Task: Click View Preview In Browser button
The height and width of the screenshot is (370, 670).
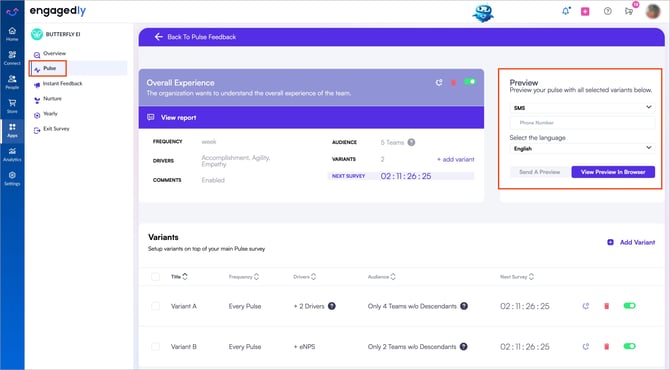Action: pyautogui.click(x=613, y=172)
